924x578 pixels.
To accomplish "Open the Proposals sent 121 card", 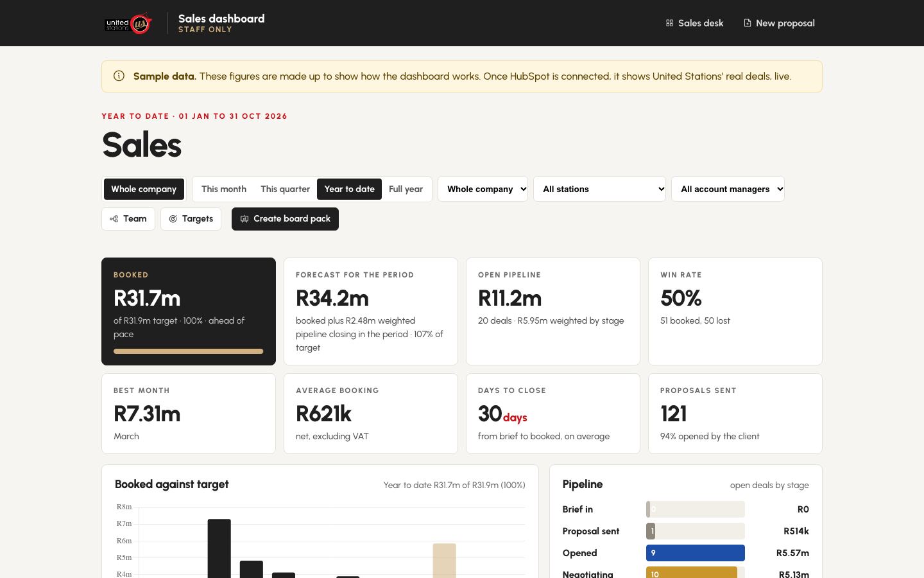I will (735, 414).
